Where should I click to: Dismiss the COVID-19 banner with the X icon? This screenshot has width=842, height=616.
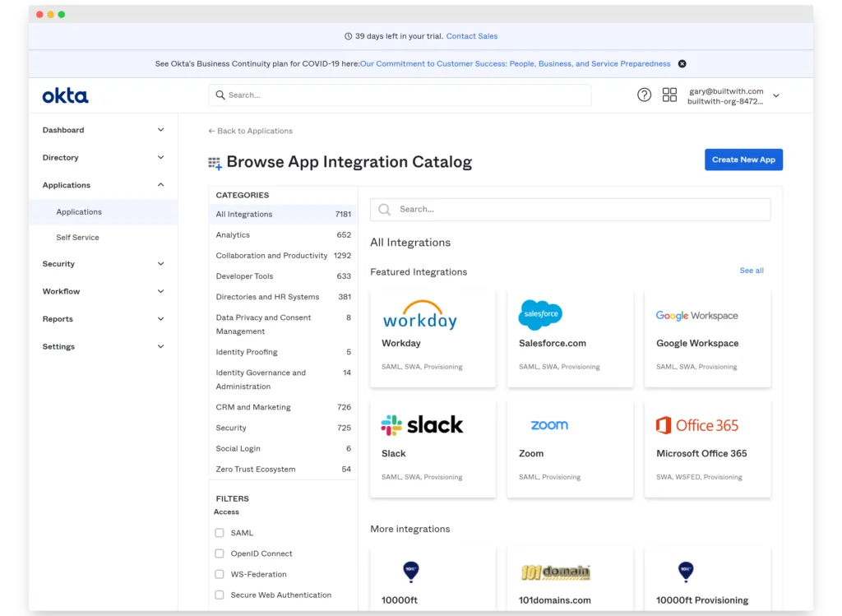click(682, 64)
